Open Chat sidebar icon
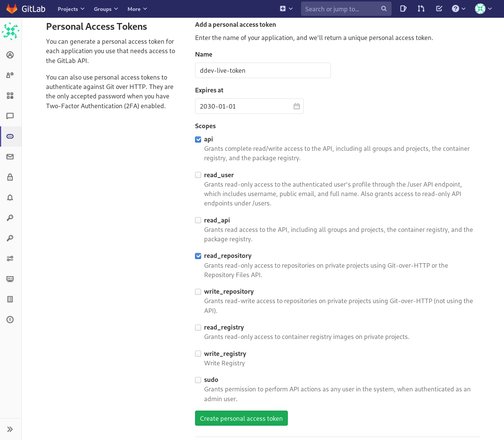Image resolution: width=504 pixels, height=440 pixels. pyautogui.click(x=10, y=116)
